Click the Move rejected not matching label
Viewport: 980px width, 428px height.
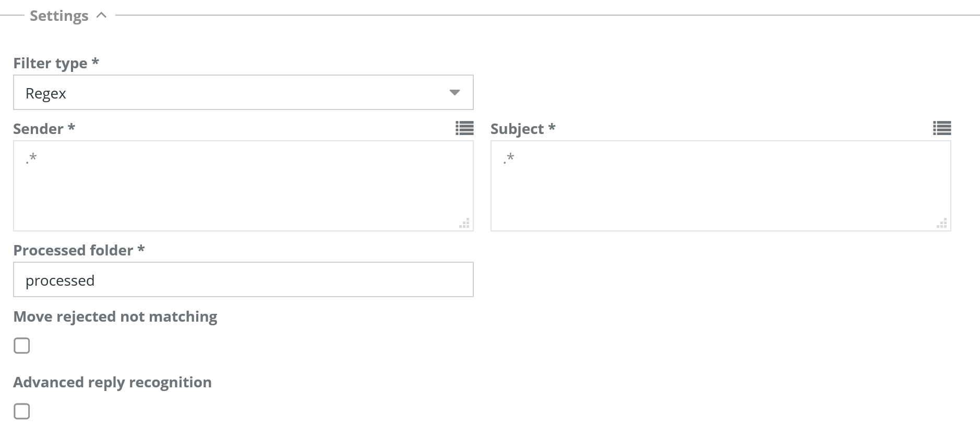(x=115, y=317)
